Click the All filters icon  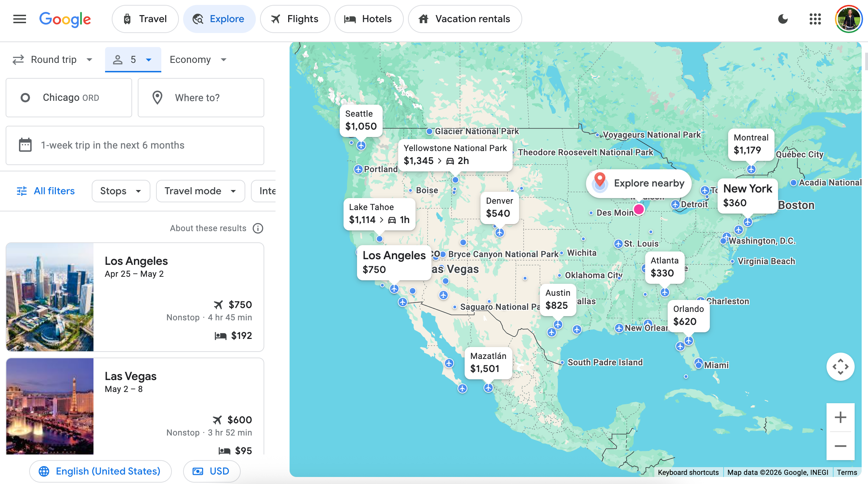22,191
